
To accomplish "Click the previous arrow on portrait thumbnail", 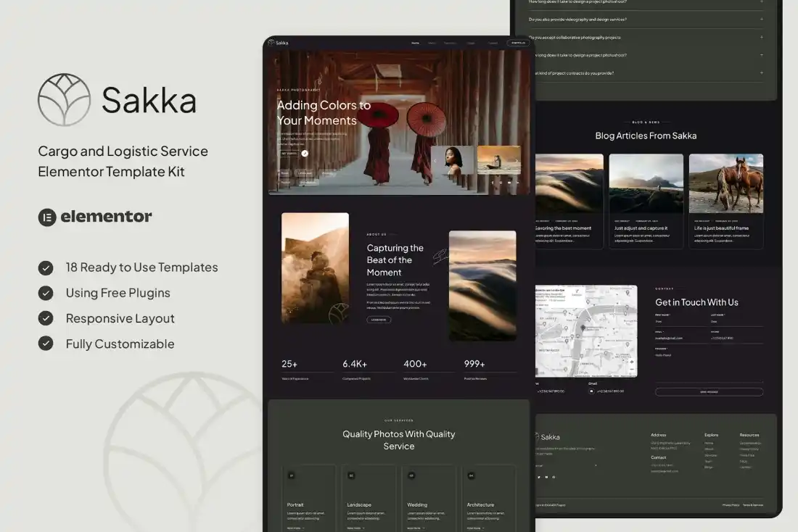I will [436, 161].
